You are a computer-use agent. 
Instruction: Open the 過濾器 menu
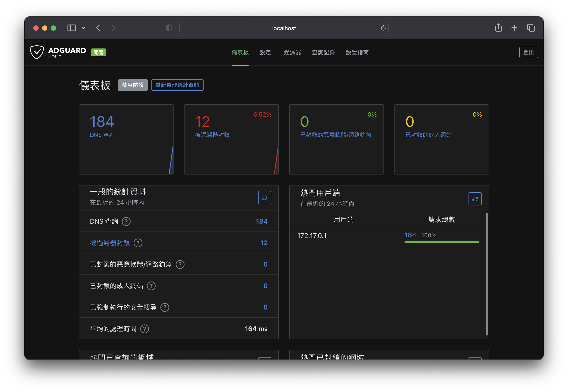pyautogui.click(x=292, y=52)
